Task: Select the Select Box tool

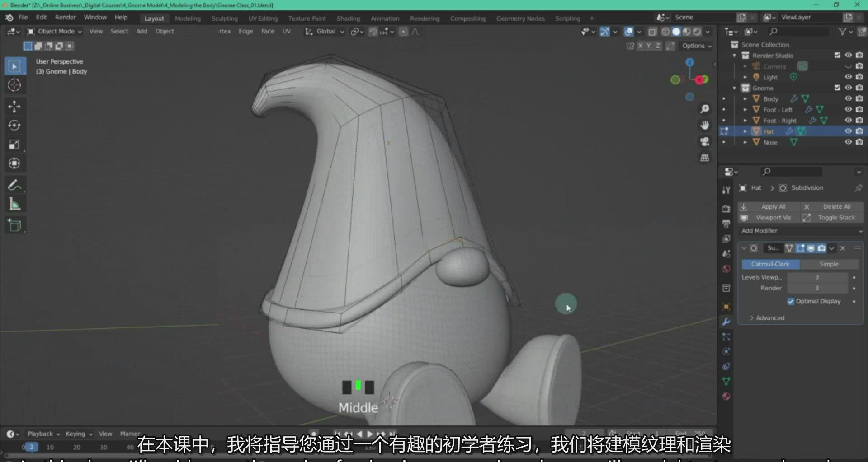Action: pos(15,66)
